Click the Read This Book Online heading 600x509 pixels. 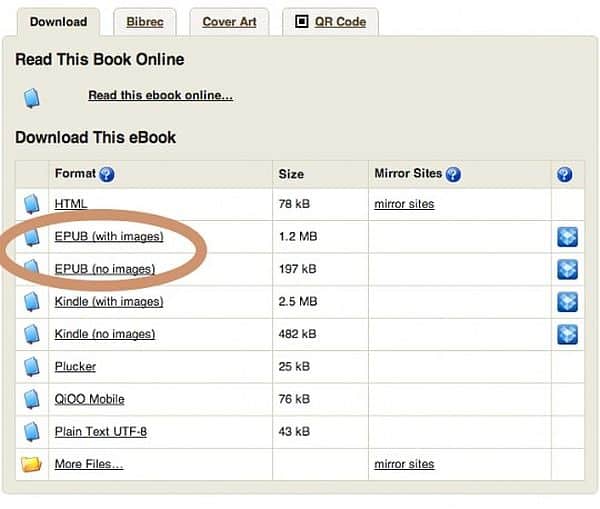coord(100,59)
